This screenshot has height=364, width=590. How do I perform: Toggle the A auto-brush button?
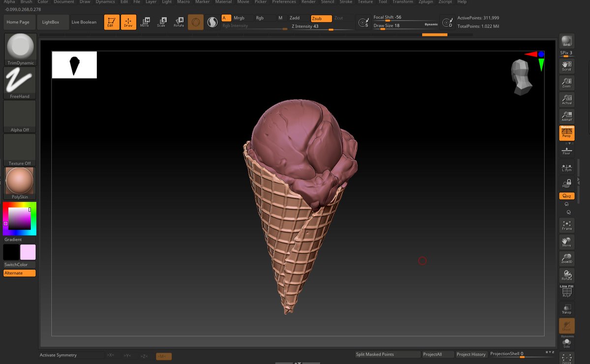click(227, 18)
